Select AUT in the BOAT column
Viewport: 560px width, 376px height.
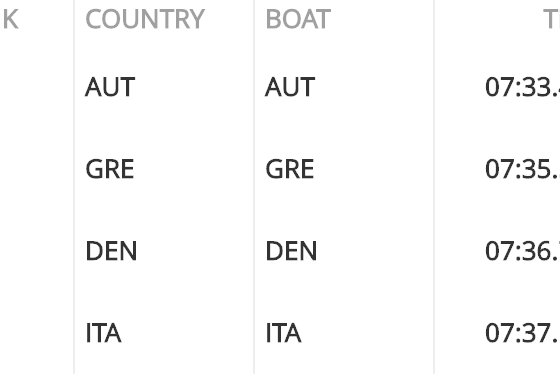(290, 87)
